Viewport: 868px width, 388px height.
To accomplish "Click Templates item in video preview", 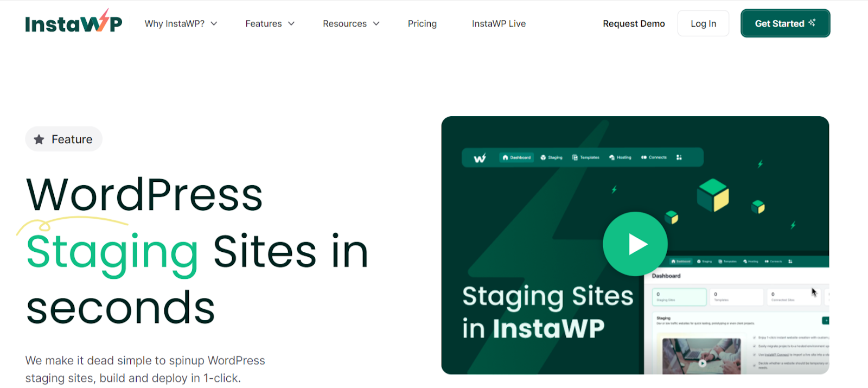I will 586,157.
